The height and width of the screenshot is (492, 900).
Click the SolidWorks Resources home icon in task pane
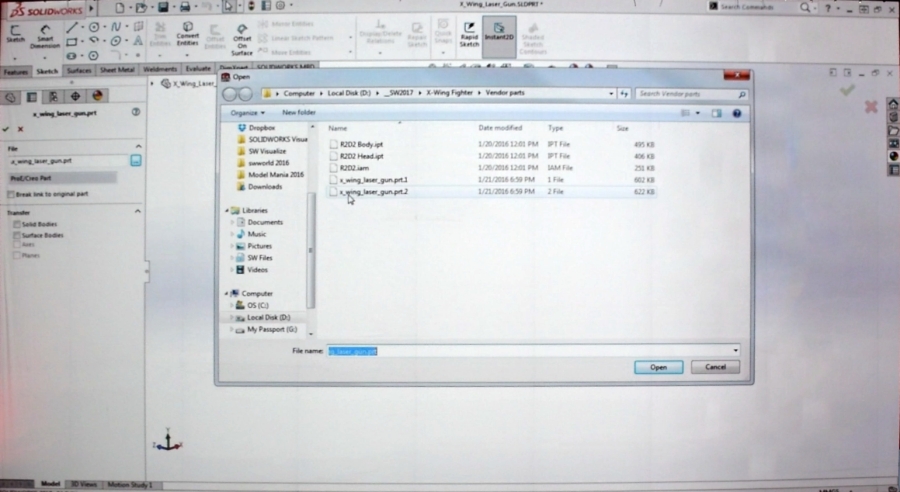click(893, 104)
